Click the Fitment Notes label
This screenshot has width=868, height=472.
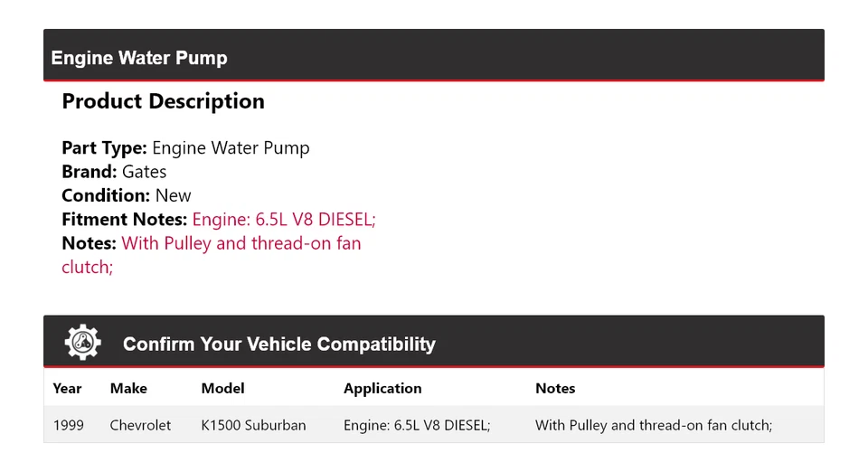click(x=124, y=219)
